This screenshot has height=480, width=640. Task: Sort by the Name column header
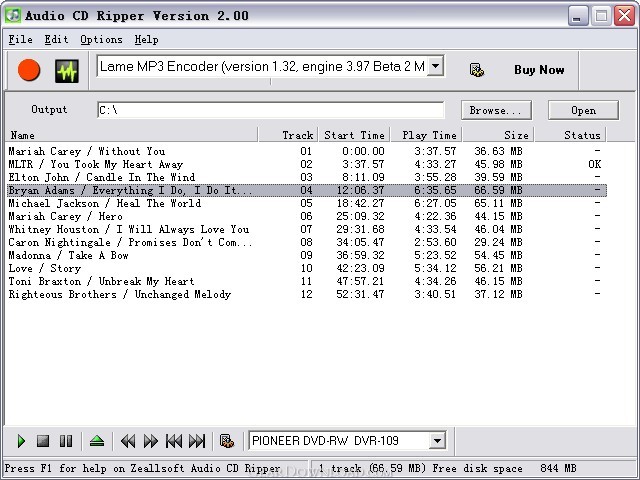tap(132, 135)
